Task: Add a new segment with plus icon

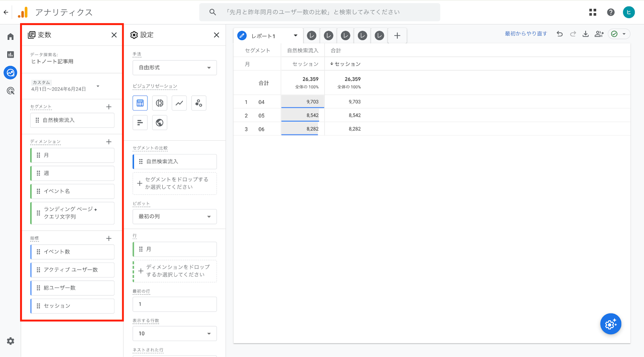Action: click(x=109, y=107)
